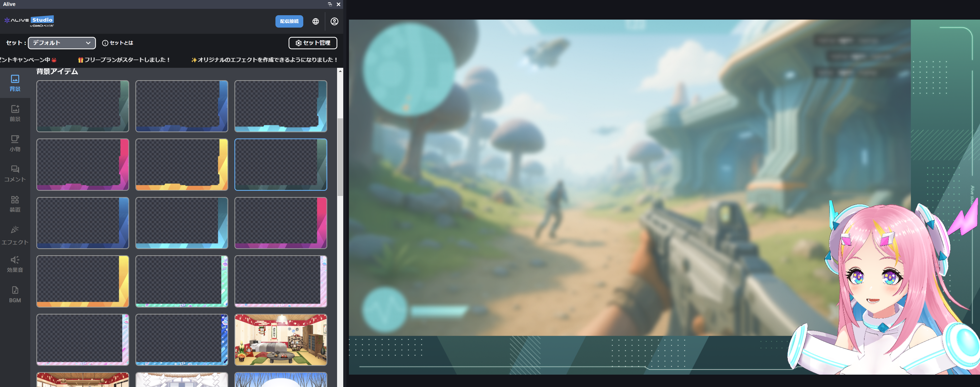Open the セット管理 settings button
This screenshot has width=980, height=387.
pos(313,43)
